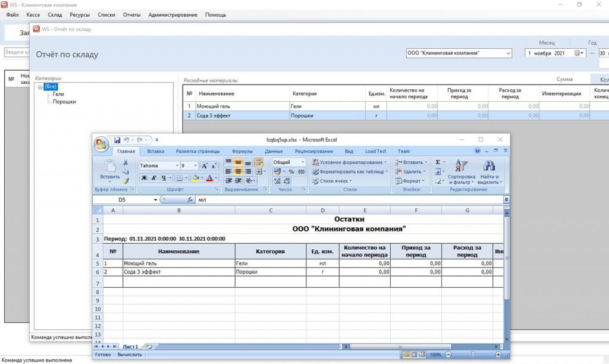Toggle align text right
The height and width of the screenshot is (364, 609).
(x=247, y=171)
